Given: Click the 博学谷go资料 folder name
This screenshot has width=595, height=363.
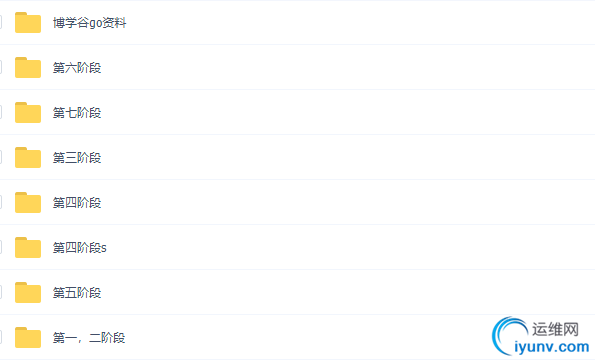Looking at the screenshot, I should (x=89, y=23).
